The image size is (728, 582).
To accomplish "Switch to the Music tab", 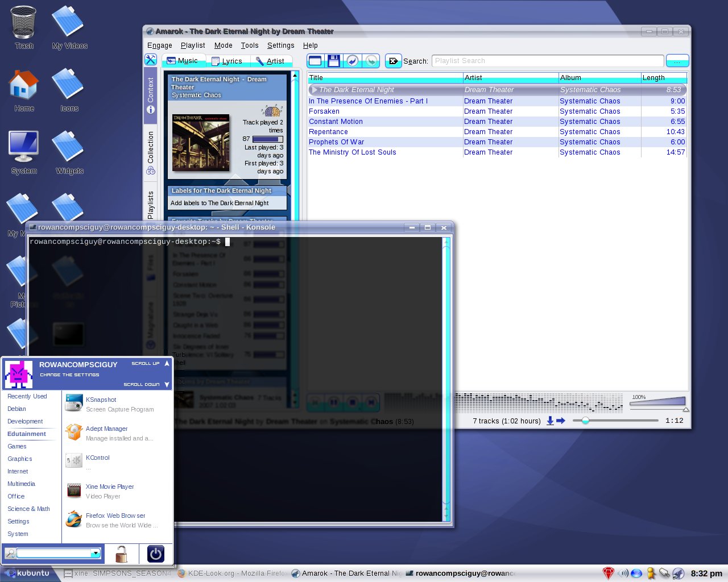I will pos(183,61).
